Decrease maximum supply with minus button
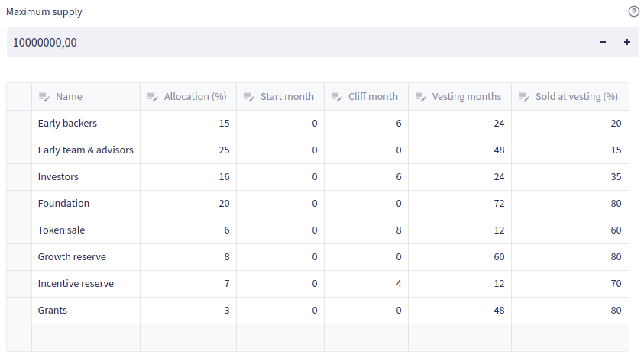 [603, 43]
